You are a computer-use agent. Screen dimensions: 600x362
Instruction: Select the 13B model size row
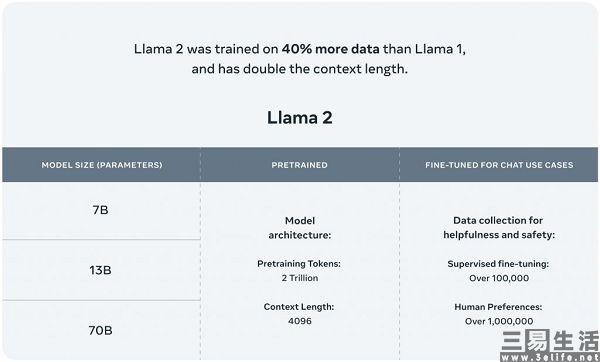click(101, 270)
